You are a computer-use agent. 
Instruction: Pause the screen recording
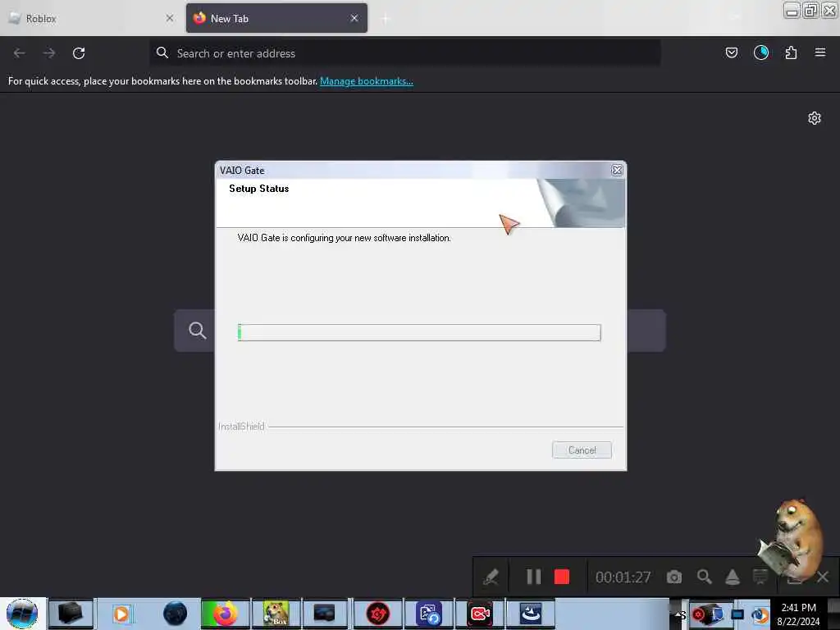coord(533,577)
